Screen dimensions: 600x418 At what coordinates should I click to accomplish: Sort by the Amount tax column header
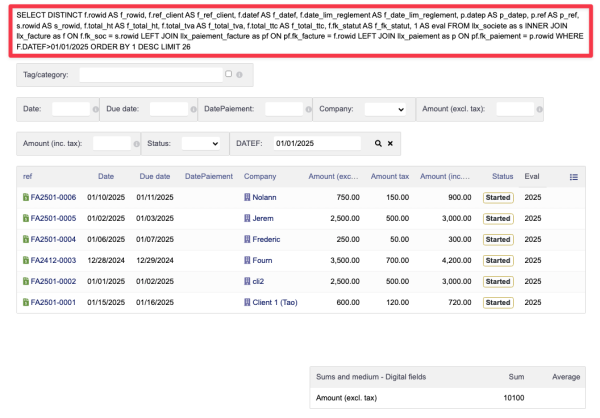coord(390,176)
